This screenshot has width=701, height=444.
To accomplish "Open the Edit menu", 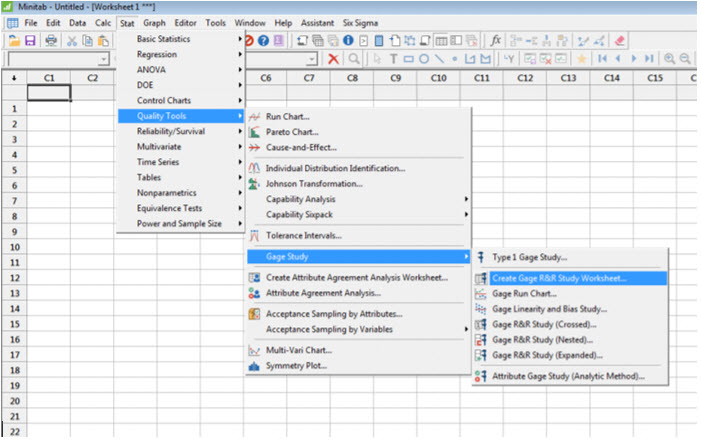I will click(x=53, y=23).
